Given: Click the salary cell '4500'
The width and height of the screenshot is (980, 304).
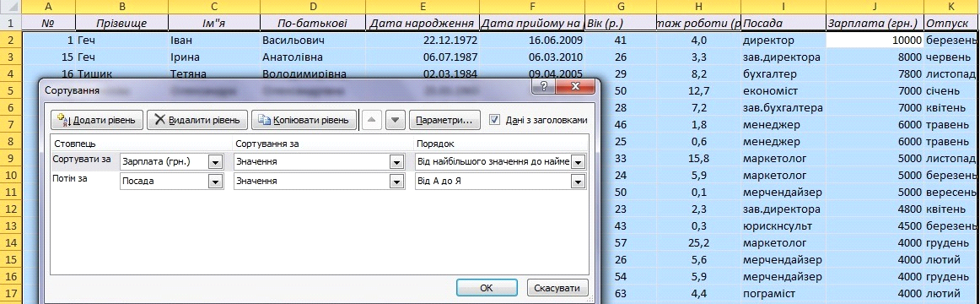Looking at the screenshot, I should 875,225.
